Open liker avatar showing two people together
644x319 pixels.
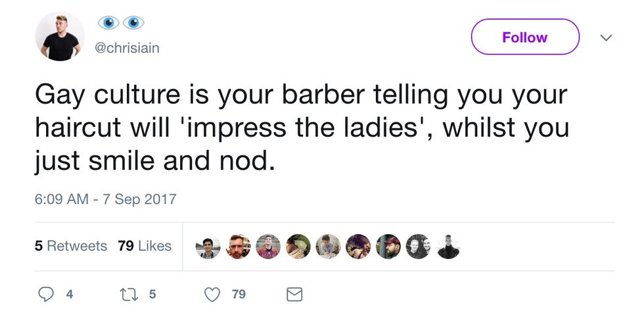click(418, 247)
